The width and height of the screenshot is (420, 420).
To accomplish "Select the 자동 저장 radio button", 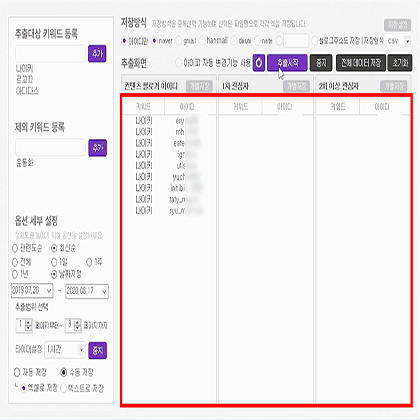I will tap(17, 372).
